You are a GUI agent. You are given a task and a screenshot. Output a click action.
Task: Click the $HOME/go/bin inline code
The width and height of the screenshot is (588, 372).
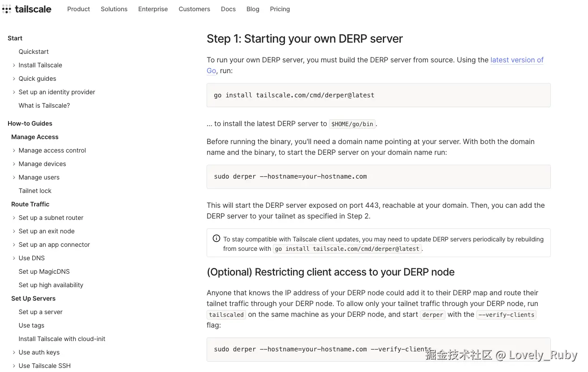pos(352,124)
